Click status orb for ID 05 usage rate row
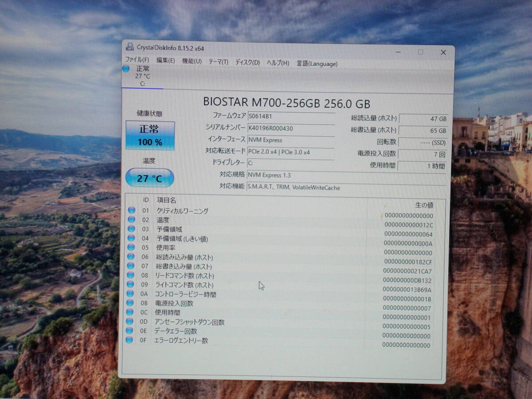532x399 pixels. pos(131,247)
